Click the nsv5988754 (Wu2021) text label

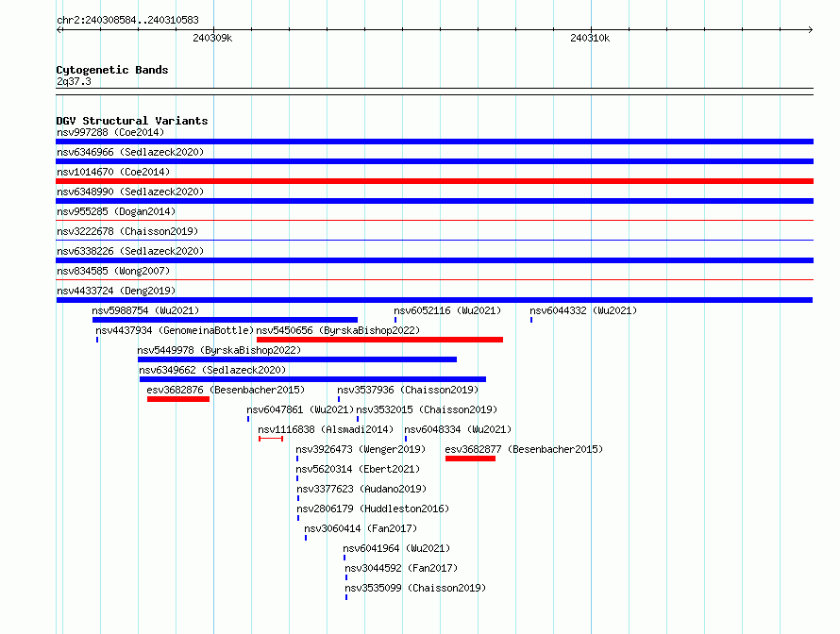145,310
